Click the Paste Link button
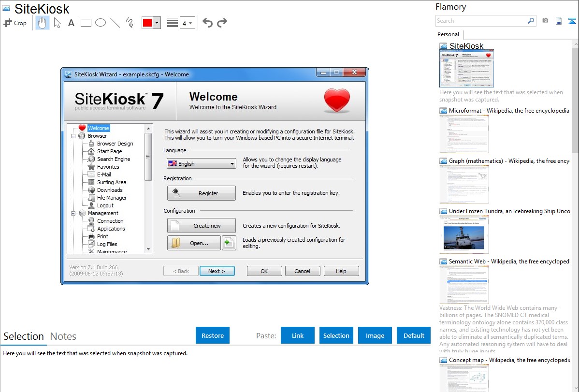The height and width of the screenshot is (392, 579). pos(298,335)
